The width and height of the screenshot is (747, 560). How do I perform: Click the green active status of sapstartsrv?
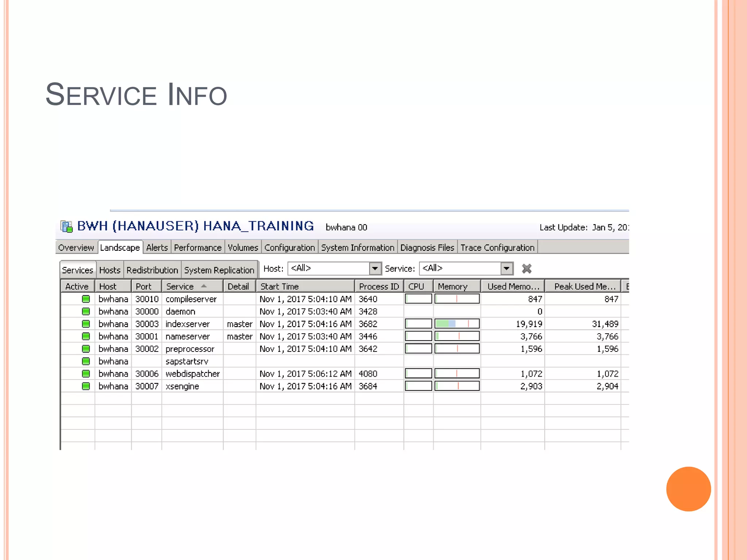click(86, 361)
